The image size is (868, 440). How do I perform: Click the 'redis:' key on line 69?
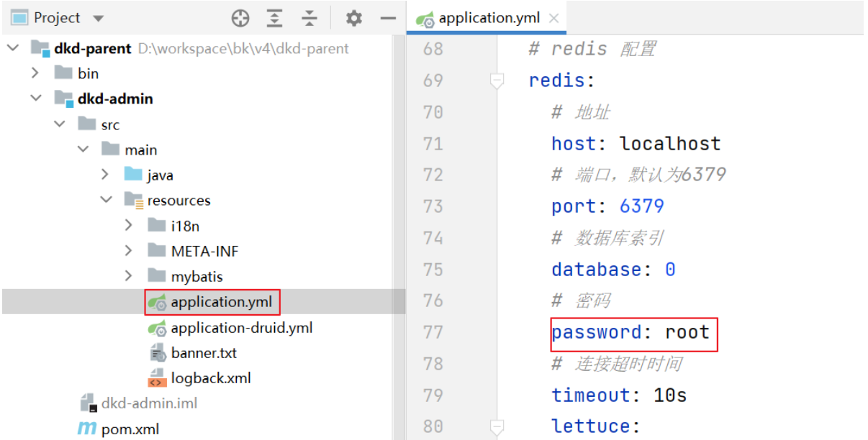click(561, 81)
